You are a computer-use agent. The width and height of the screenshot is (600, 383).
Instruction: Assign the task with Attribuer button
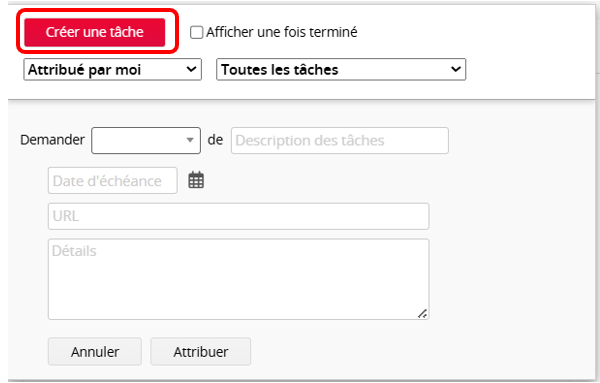[201, 352]
